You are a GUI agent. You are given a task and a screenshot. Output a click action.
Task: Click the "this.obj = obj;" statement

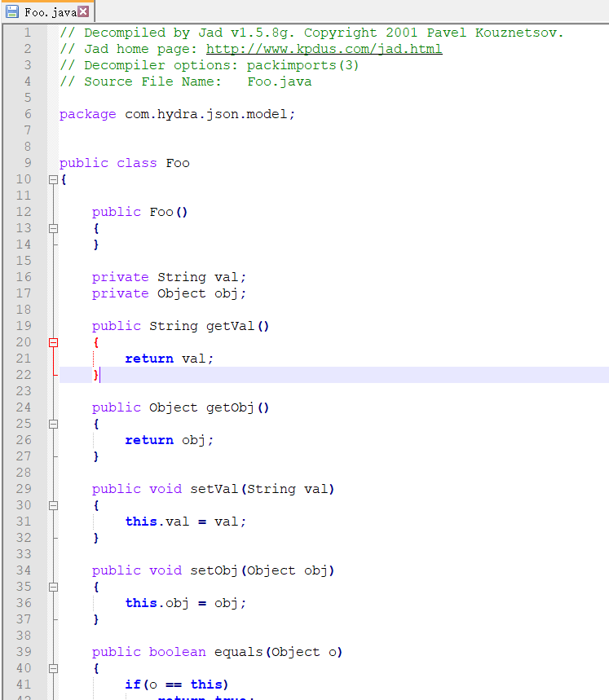coord(185,603)
